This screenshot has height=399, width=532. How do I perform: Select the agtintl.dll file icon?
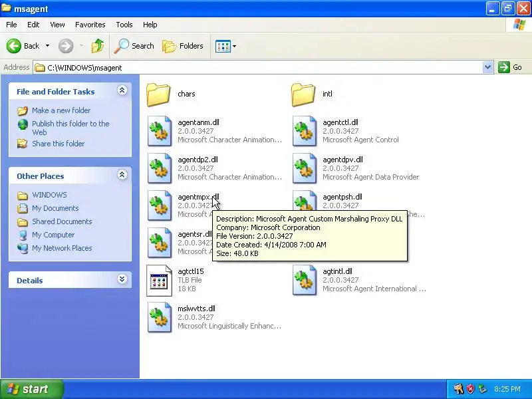pos(305,280)
